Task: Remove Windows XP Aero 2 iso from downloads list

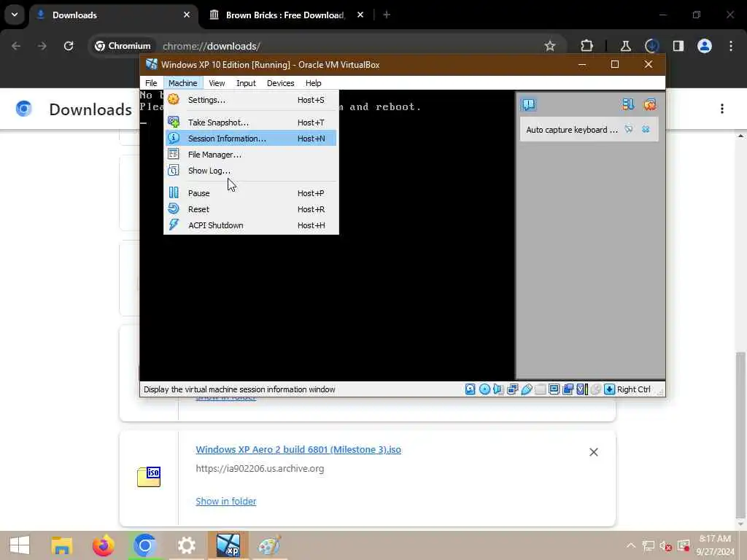Action: pyautogui.click(x=594, y=452)
